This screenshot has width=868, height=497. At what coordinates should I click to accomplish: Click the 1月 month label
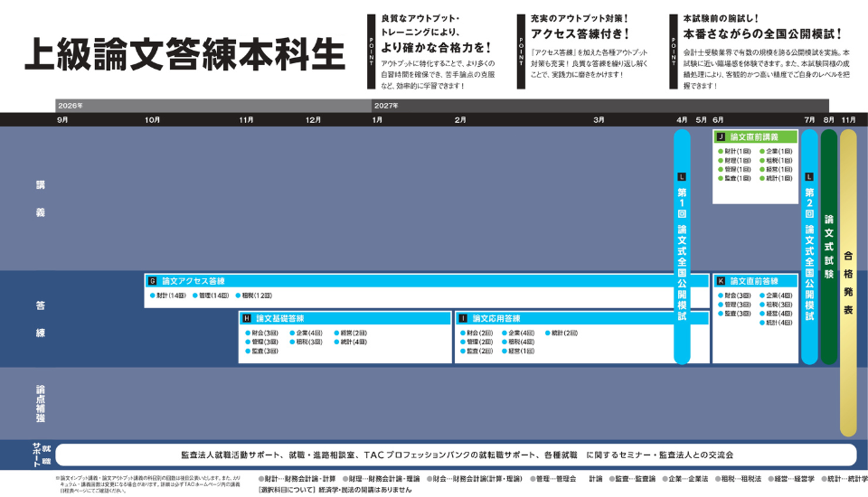(x=377, y=119)
